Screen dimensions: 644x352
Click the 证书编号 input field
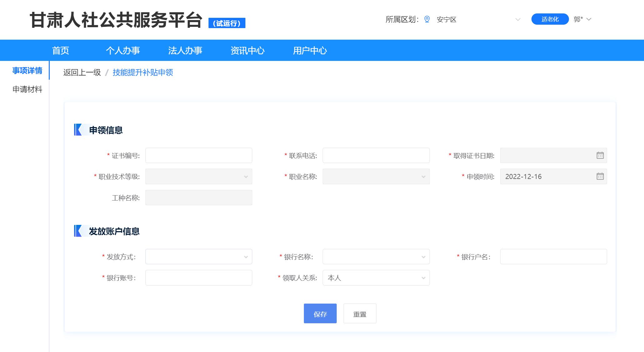point(199,155)
